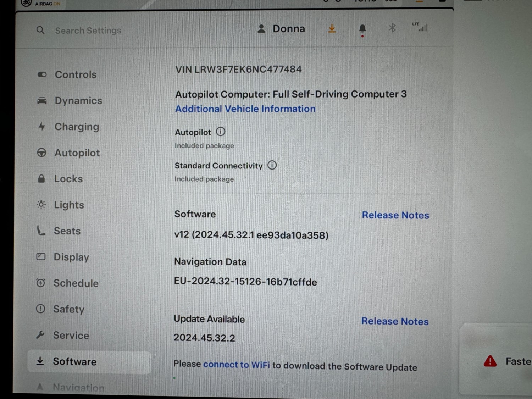Click the search magnifier icon

click(x=40, y=30)
